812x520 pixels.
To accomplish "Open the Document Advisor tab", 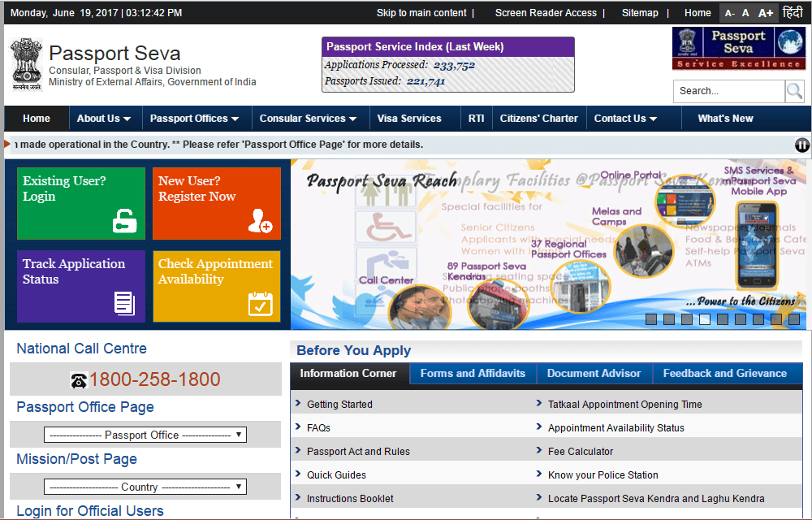I will pos(594,373).
